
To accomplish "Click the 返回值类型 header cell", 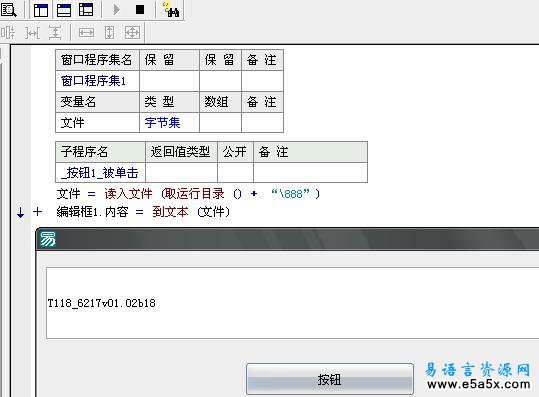I will coord(181,152).
